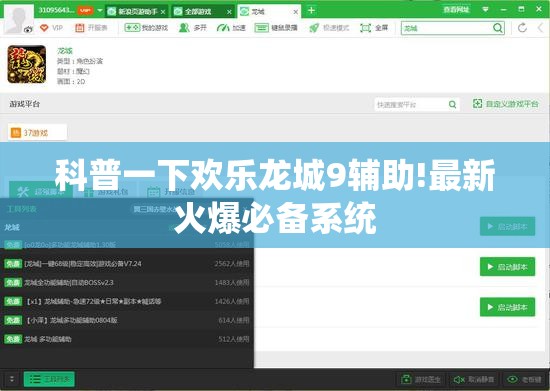The height and width of the screenshot is (391, 550).
Task: Open 游戏医生 in the bottom bar
Action: point(421,379)
